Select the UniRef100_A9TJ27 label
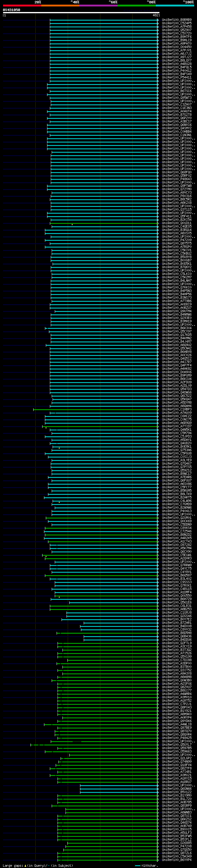The image size is (197, 868). point(177,57)
